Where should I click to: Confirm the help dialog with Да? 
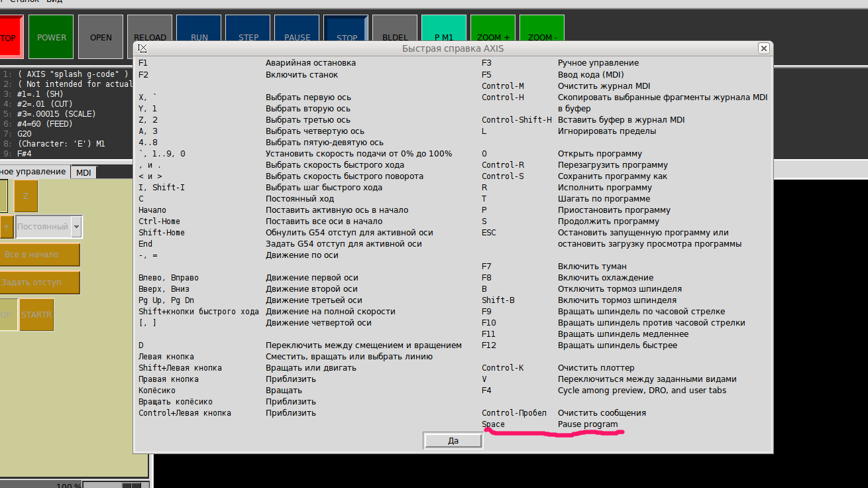(453, 441)
